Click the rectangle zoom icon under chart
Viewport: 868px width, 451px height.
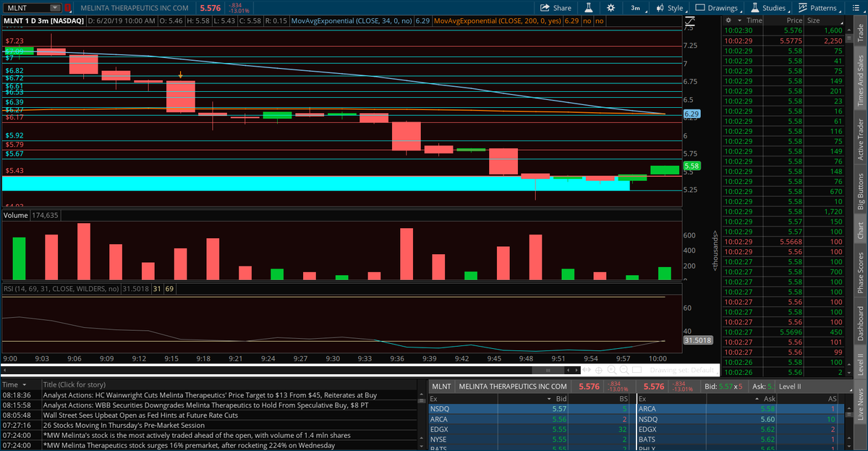coord(635,370)
